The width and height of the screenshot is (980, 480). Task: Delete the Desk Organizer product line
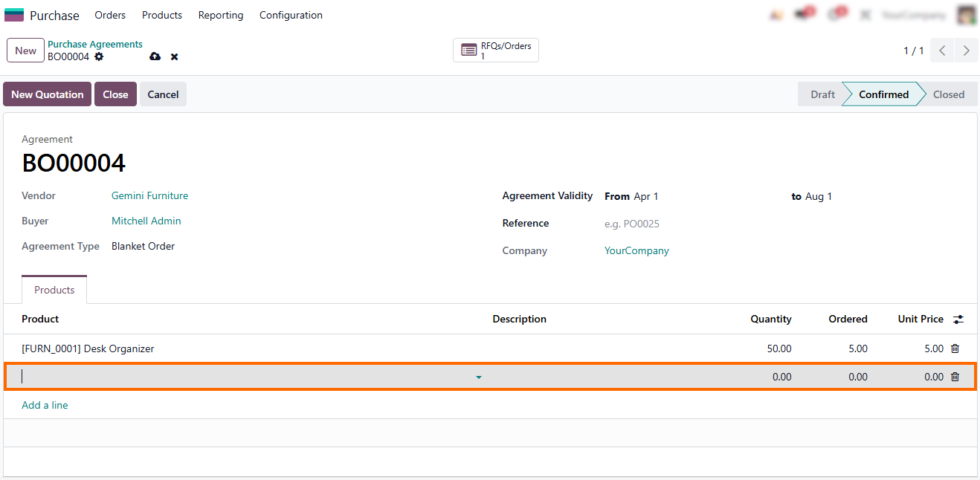[x=955, y=348]
